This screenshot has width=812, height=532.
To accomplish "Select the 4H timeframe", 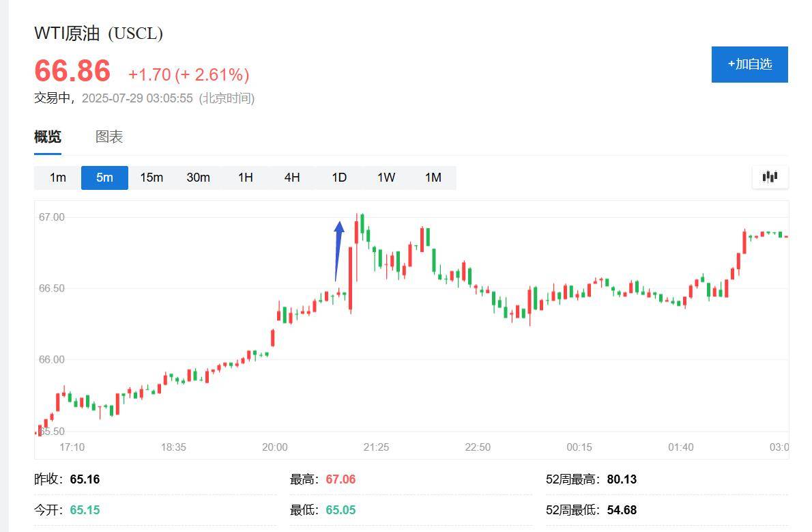I will click(292, 177).
